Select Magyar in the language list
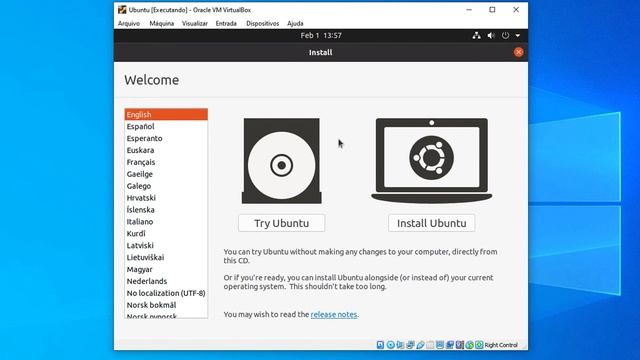This screenshot has width=640, height=360. 166,269
